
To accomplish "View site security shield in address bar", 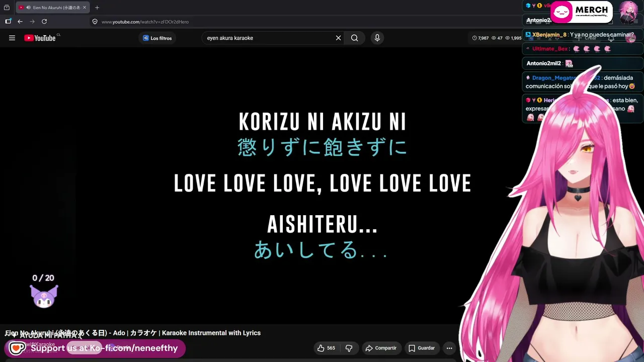I will pos(95,22).
